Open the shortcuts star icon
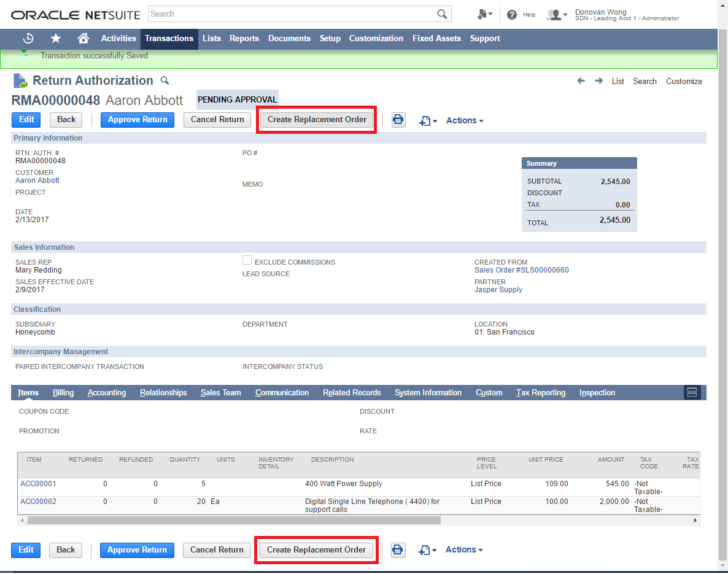The height and width of the screenshot is (574, 728). [56, 38]
